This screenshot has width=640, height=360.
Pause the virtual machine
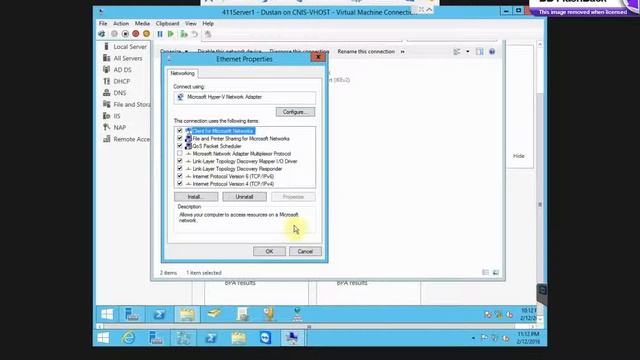[160, 34]
